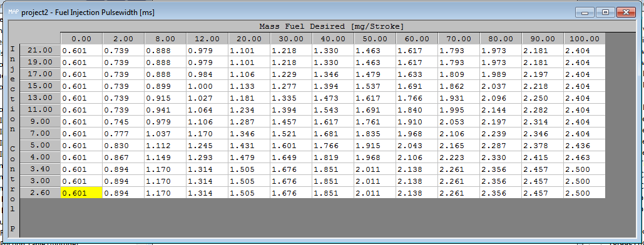The width and height of the screenshot is (644, 245).
Task: Click the 8.00 column header
Action: [165, 39]
